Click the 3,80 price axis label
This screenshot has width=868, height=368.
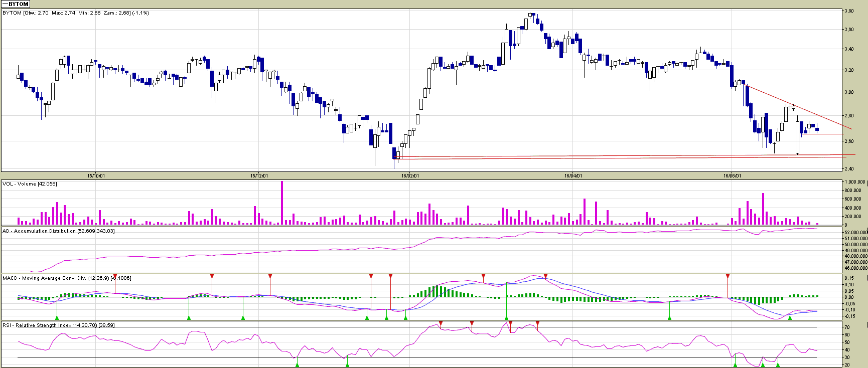click(849, 11)
